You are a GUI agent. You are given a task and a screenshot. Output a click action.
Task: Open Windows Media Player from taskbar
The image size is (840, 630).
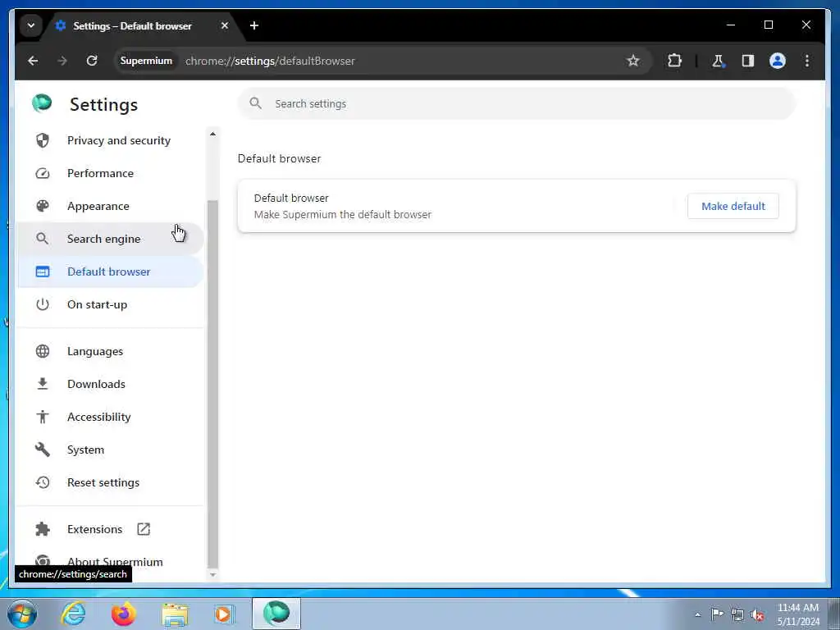pos(224,614)
